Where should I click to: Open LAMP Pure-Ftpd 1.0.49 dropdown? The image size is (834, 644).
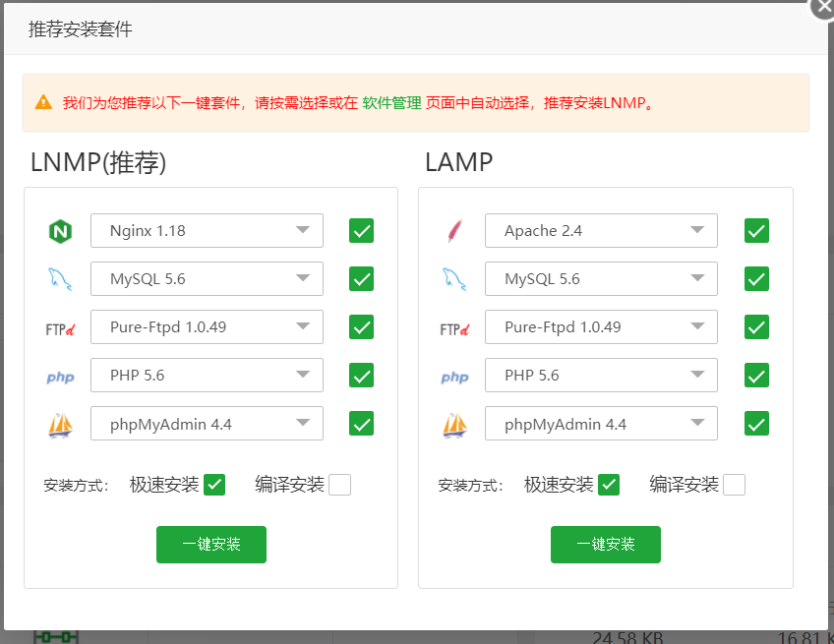(x=602, y=327)
